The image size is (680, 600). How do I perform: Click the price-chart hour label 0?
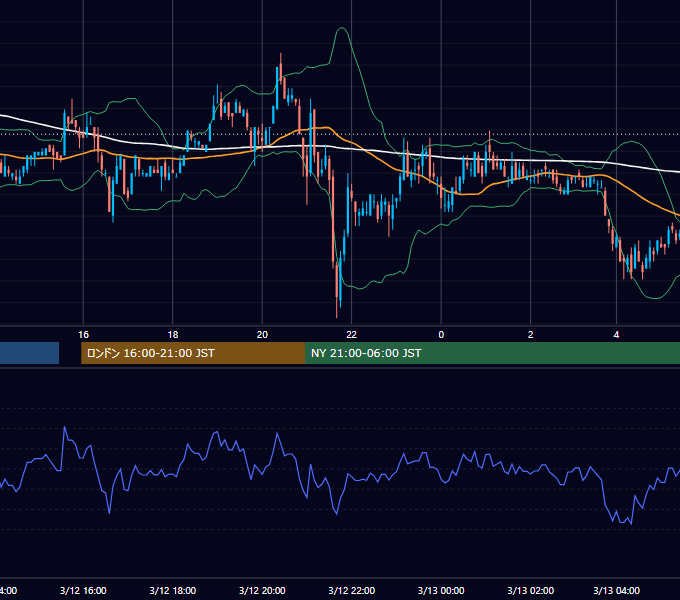pyautogui.click(x=441, y=334)
